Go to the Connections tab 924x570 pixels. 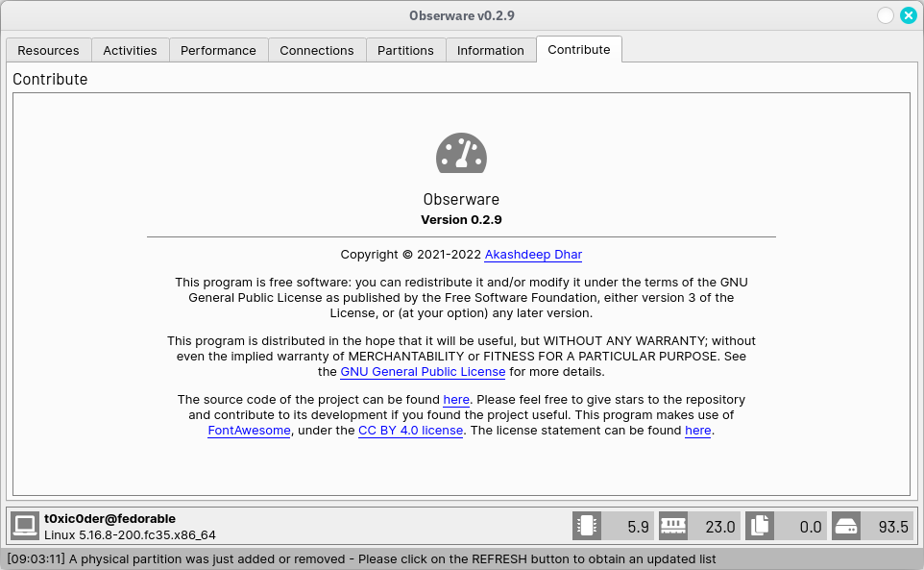pyautogui.click(x=316, y=50)
